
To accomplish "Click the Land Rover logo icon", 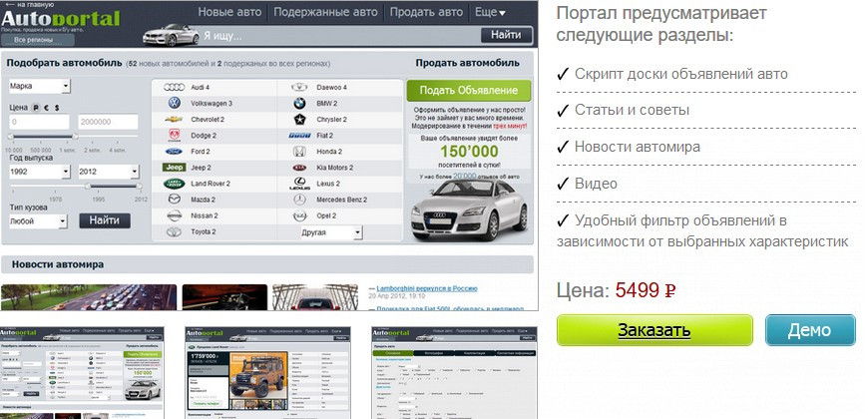I will [174, 184].
